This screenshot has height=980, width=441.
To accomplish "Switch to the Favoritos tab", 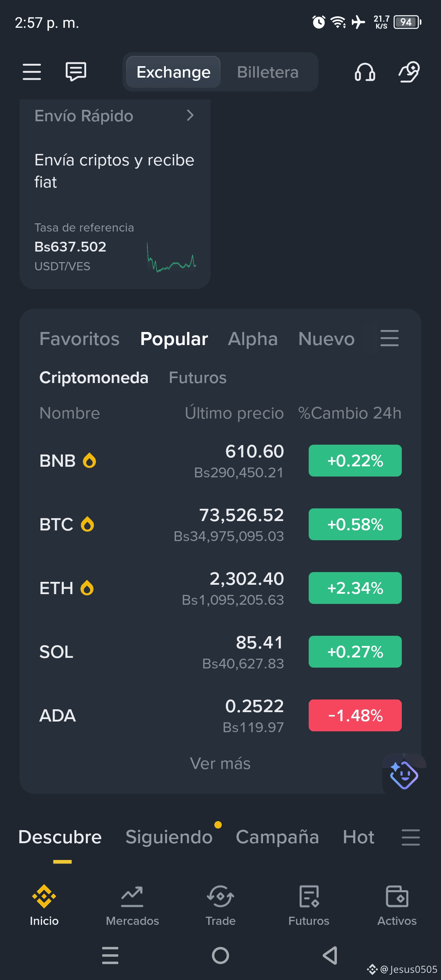I will (80, 339).
